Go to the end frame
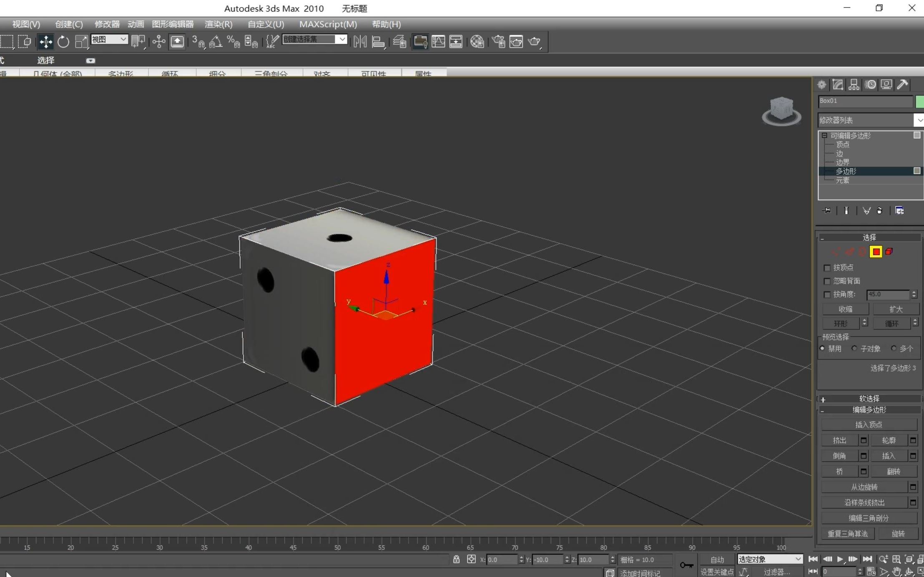The image size is (924, 577). click(867, 559)
